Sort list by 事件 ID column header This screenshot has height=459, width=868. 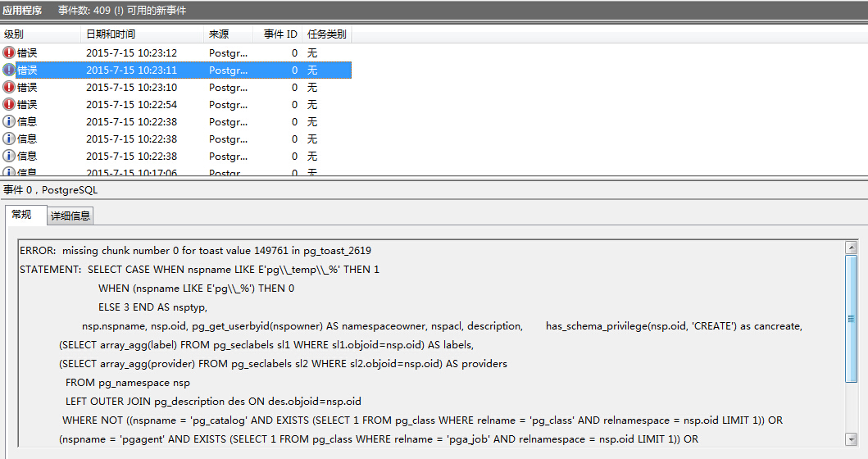(x=280, y=34)
